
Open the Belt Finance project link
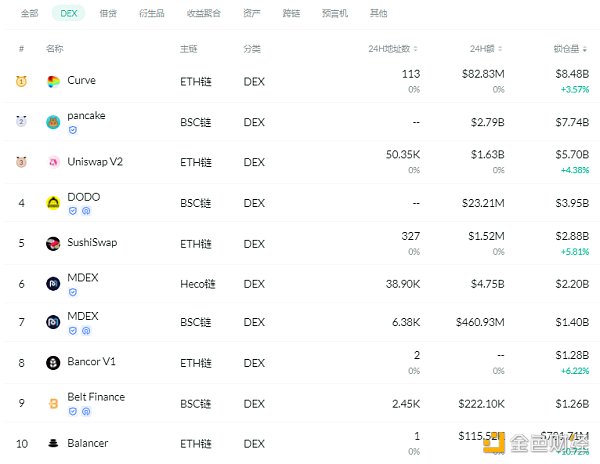[x=96, y=396]
